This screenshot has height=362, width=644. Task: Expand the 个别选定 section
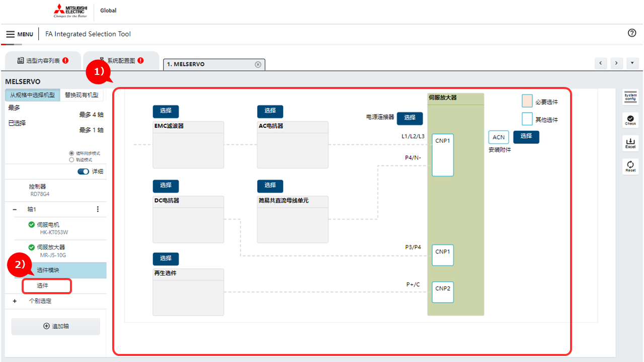[15, 301]
